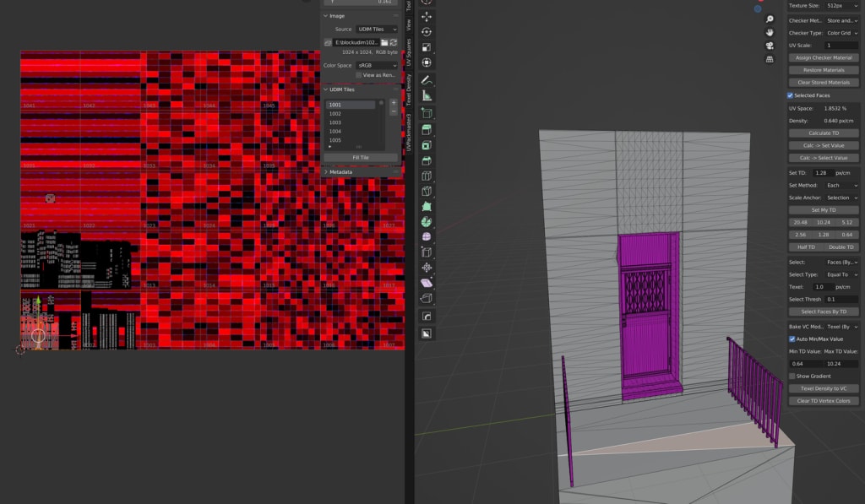Viewport: 865px width, 504px height.
Task: Select UDIM tile 1003 in list
Action: (351, 122)
